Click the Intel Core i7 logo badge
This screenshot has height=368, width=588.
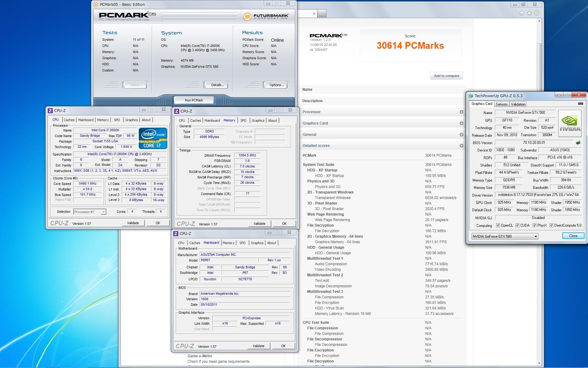pyautogui.click(x=153, y=138)
